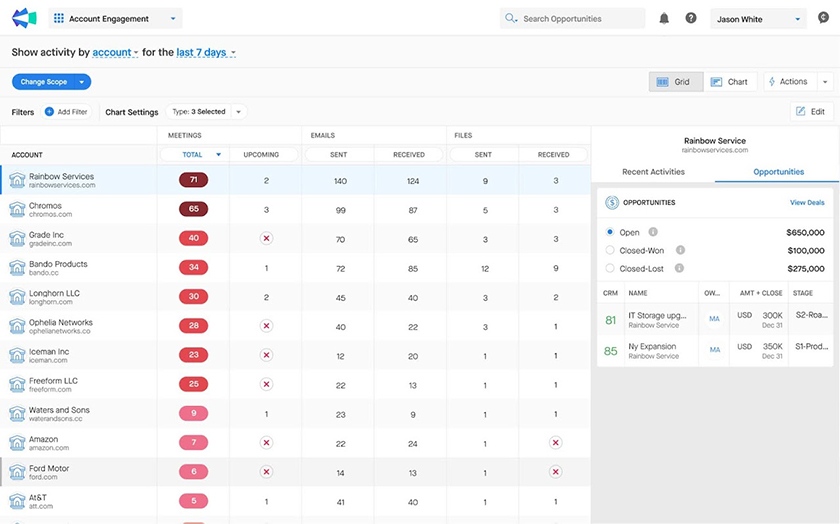This screenshot has height=524, width=840.
Task: Click the X in Ford Motor files received
Action: [556, 472]
